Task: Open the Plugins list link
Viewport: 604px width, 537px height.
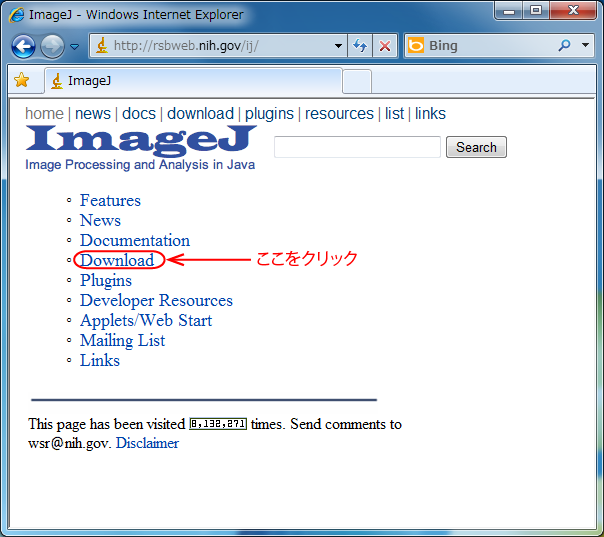Action: pos(106,280)
